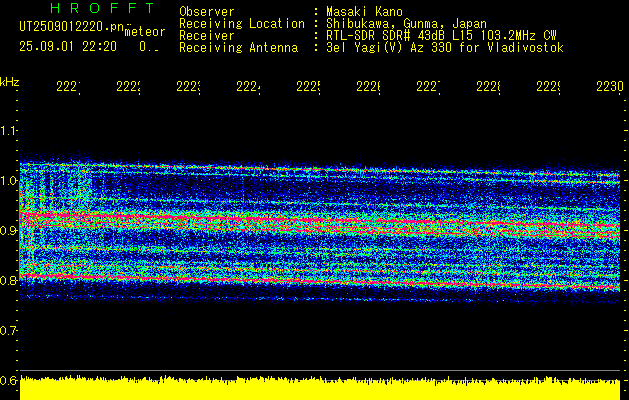Click the 2225 time marker
Screen dimensions: 629x400
308,87
